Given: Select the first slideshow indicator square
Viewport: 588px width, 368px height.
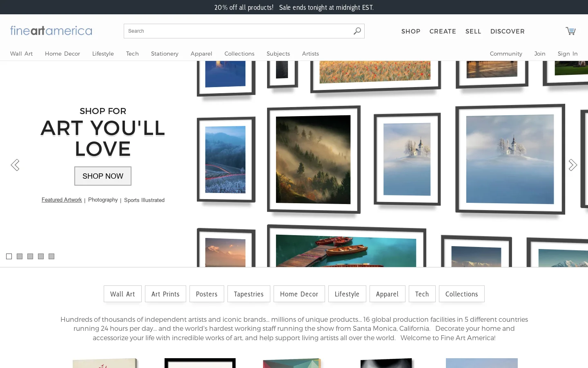Looking at the screenshot, I should pos(9,256).
